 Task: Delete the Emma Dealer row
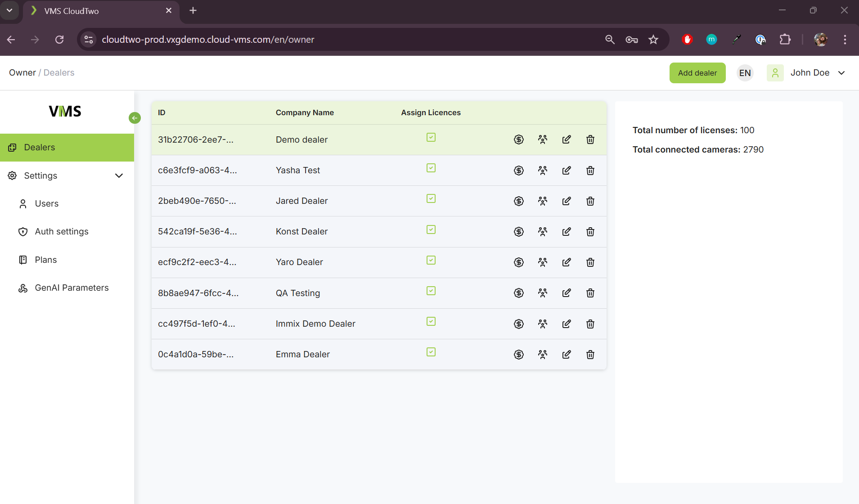pos(590,355)
